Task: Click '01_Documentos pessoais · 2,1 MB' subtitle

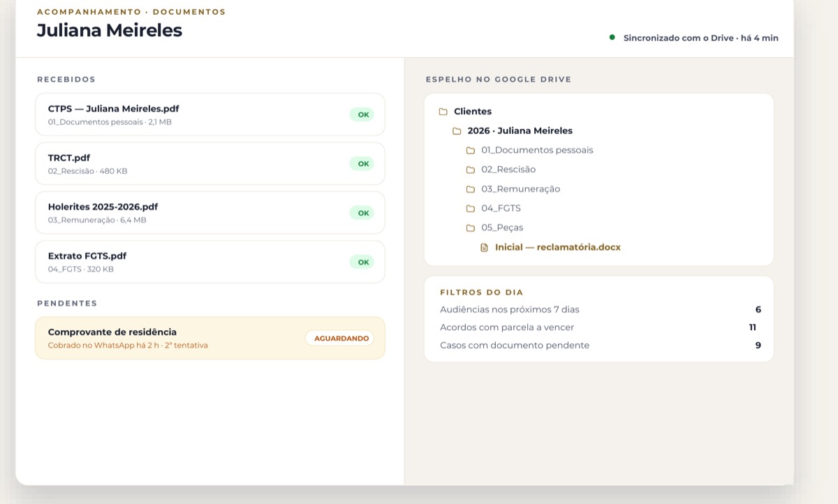Action: [x=110, y=122]
